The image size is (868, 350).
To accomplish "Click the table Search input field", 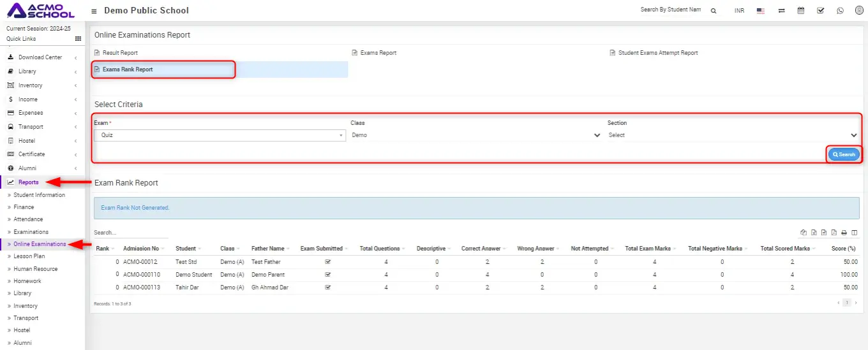I will click(131, 233).
